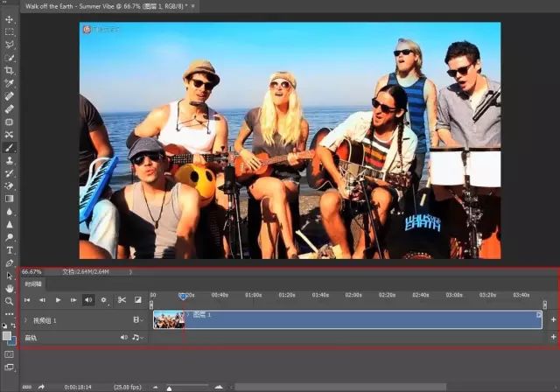Expand layer 1 clip properties arrow
560x392 pixels.
188,314
